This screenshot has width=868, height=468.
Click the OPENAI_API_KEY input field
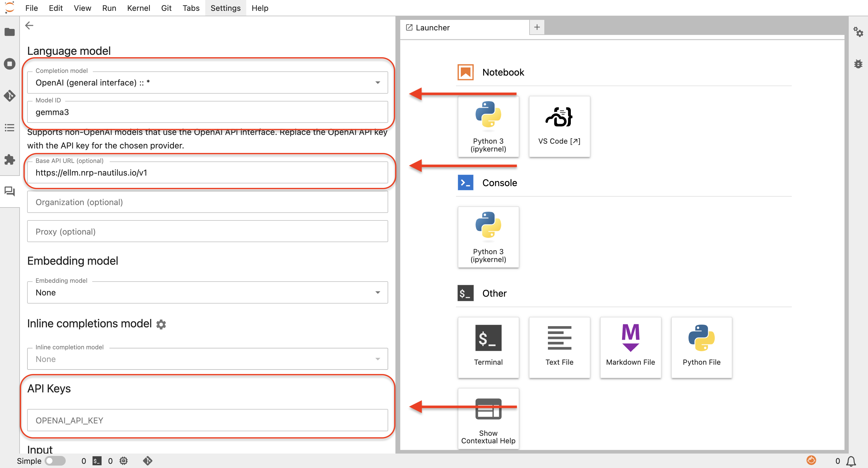pyautogui.click(x=207, y=420)
